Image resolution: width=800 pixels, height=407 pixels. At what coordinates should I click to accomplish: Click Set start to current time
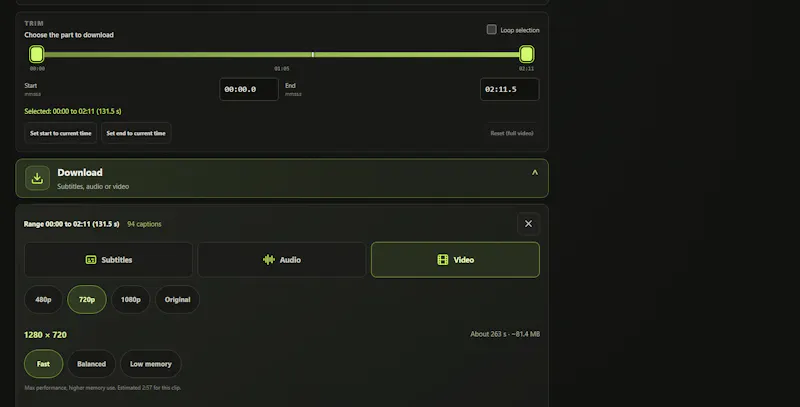61,133
